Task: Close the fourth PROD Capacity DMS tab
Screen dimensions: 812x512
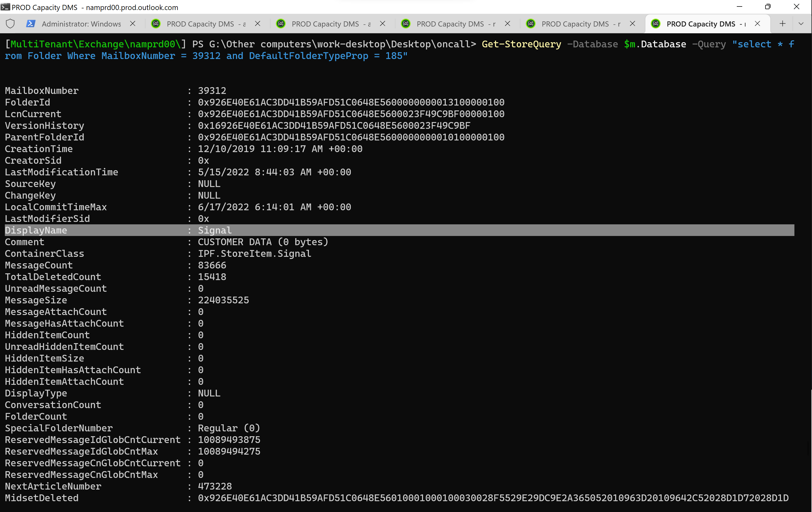Action: (507, 24)
